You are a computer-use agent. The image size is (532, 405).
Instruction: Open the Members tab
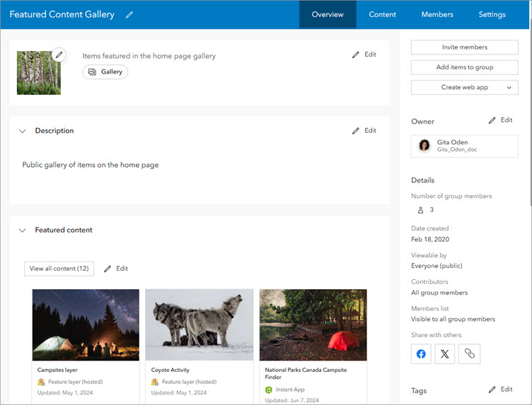click(x=437, y=15)
